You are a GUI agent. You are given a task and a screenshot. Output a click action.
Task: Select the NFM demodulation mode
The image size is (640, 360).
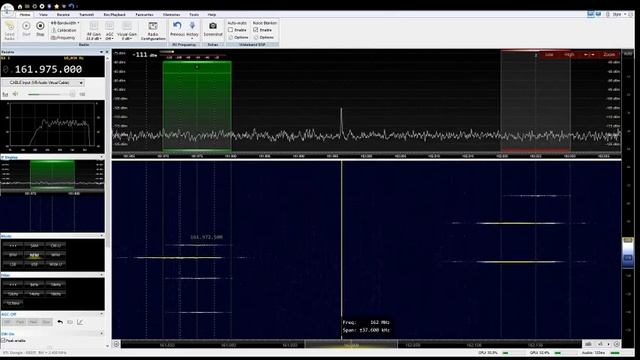pyautogui.click(x=34, y=255)
